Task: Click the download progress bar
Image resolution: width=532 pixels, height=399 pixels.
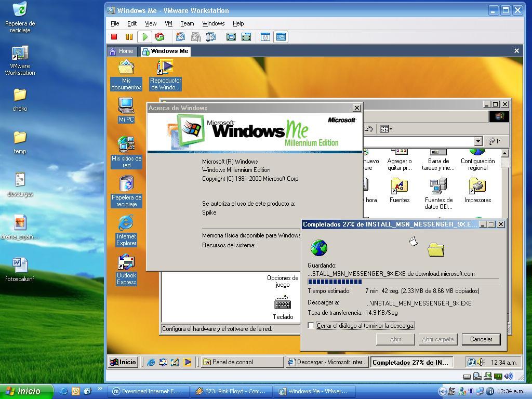Action: coord(403,282)
